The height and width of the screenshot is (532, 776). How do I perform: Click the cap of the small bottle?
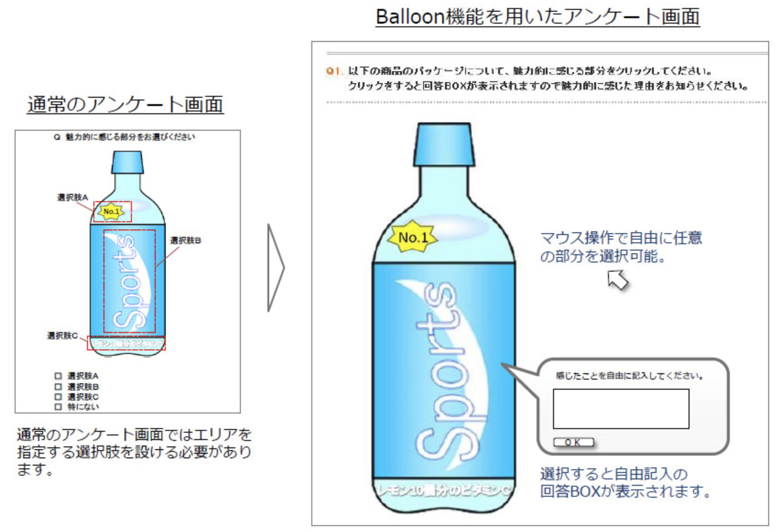point(128,162)
